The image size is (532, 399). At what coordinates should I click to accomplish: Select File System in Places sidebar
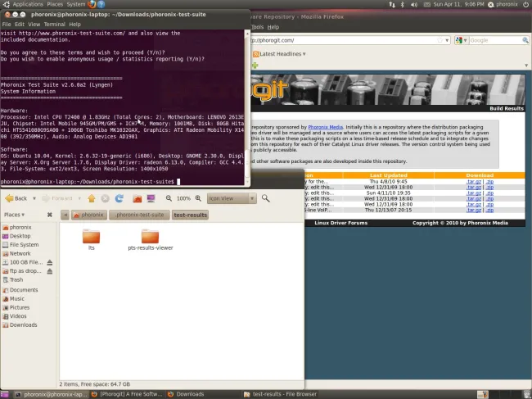point(24,244)
